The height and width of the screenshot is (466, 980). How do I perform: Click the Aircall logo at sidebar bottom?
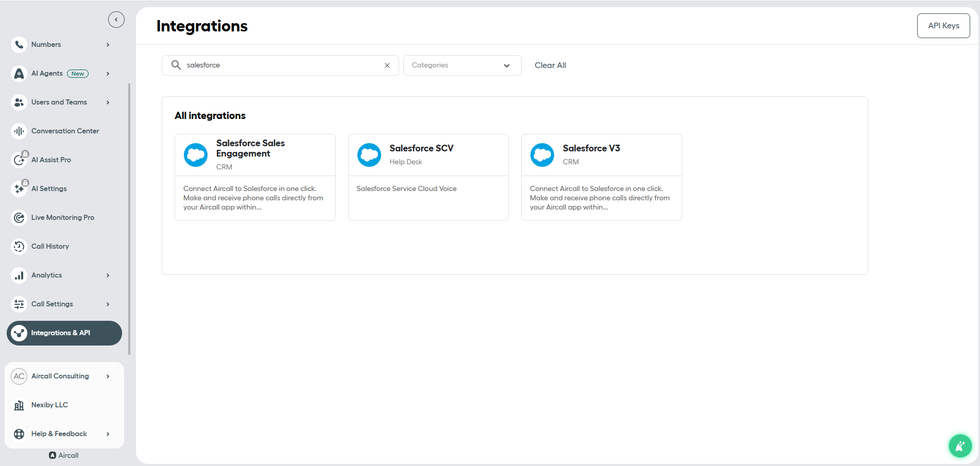64,455
